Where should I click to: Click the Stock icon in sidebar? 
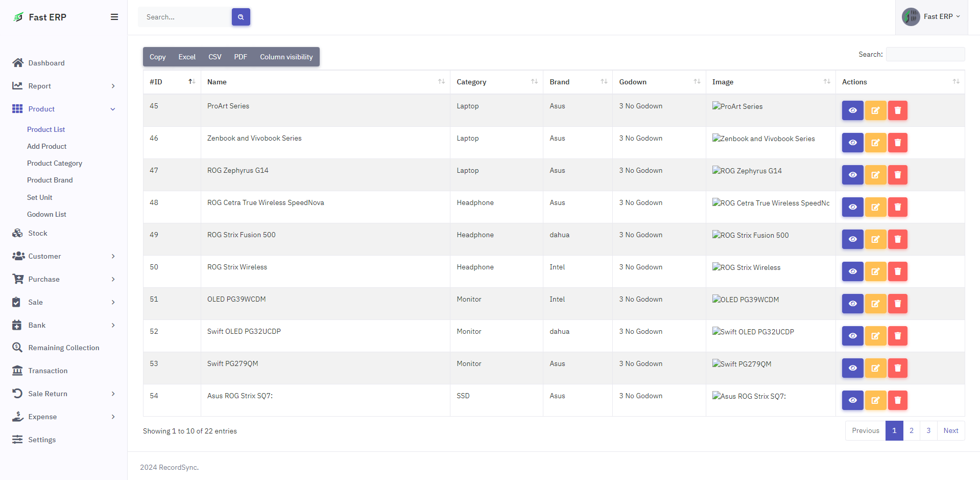tap(18, 233)
